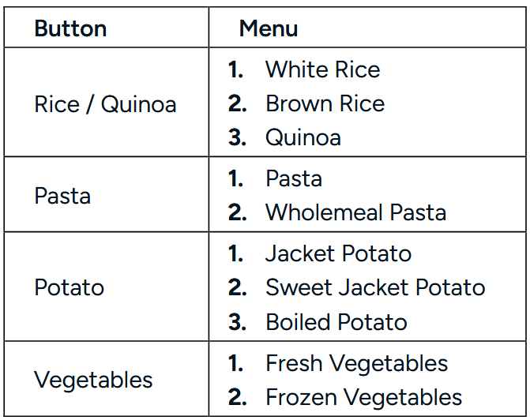This screenshot has height=420, width=530.
Task: Click the Potato button label
Action: click(69, 287)
